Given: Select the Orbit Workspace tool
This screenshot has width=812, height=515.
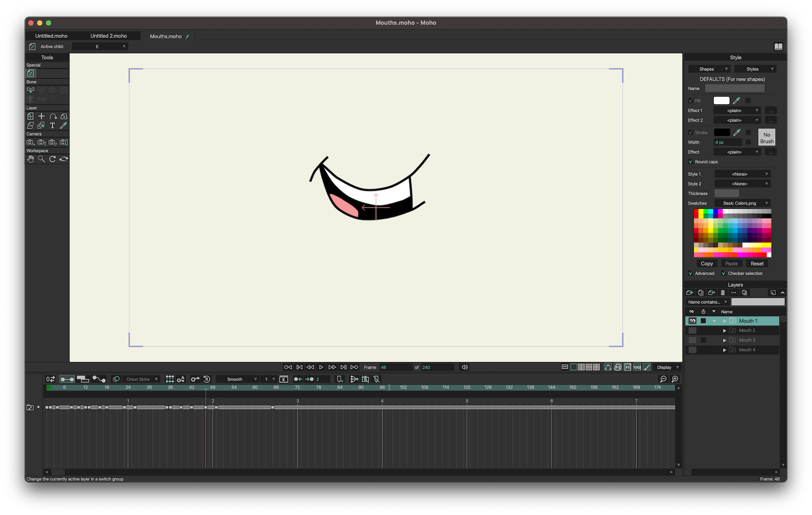Looking at the screenshot, I should pos(64,159).
